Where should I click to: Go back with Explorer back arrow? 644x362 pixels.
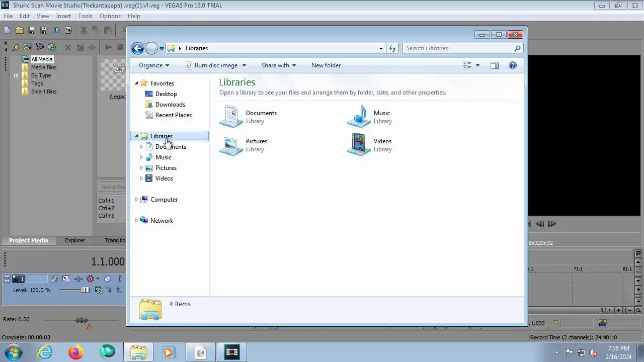(137, 48)
